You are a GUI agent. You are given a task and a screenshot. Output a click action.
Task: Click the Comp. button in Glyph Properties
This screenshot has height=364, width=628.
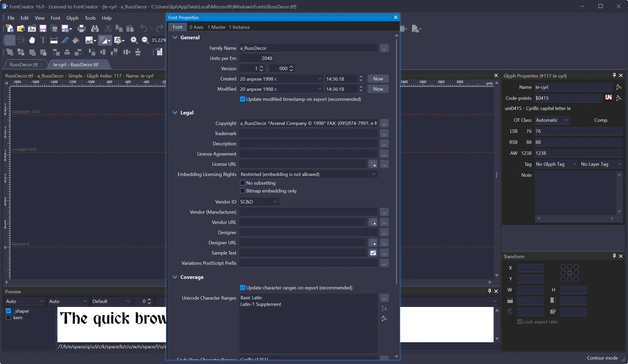point(601,120)
